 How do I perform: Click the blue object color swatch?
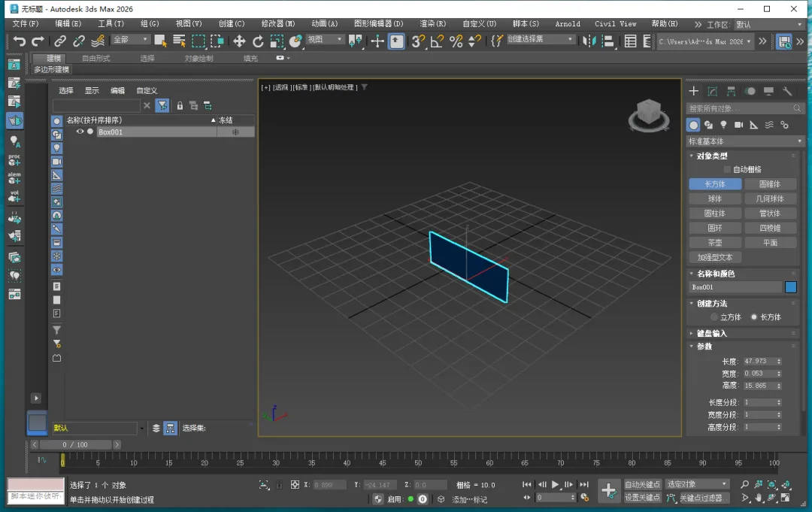pyautogui.click(x=790, y=287)
